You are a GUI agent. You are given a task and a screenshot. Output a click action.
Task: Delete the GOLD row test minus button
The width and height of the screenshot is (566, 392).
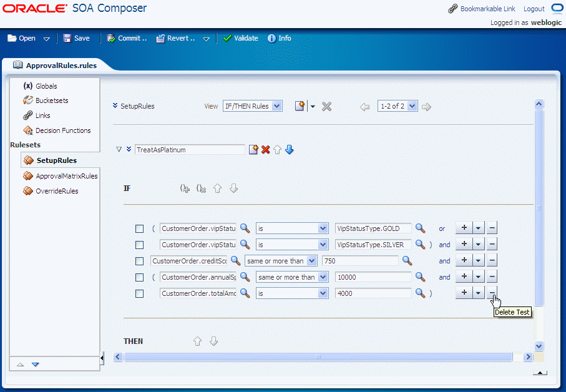pyautogui.click(x=492, y=228)
